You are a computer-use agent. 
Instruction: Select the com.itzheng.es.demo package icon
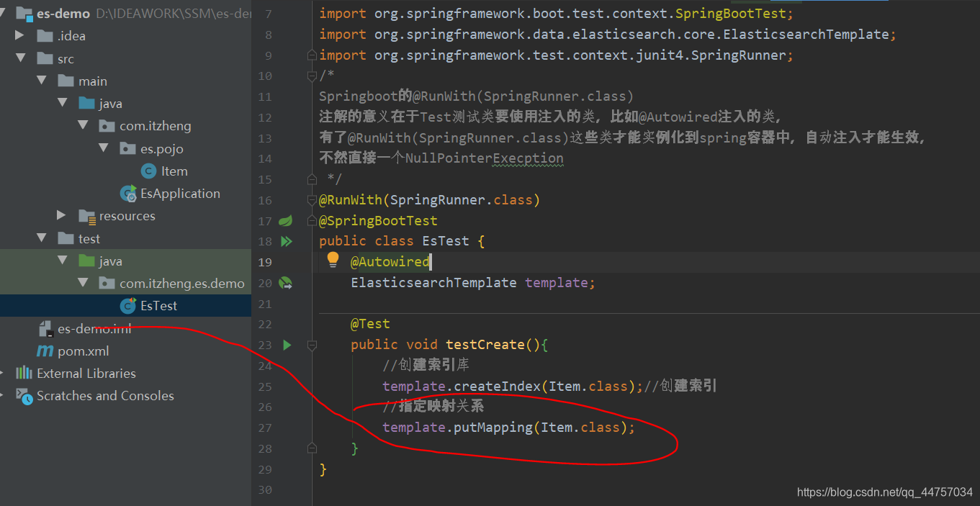[107, 283]
